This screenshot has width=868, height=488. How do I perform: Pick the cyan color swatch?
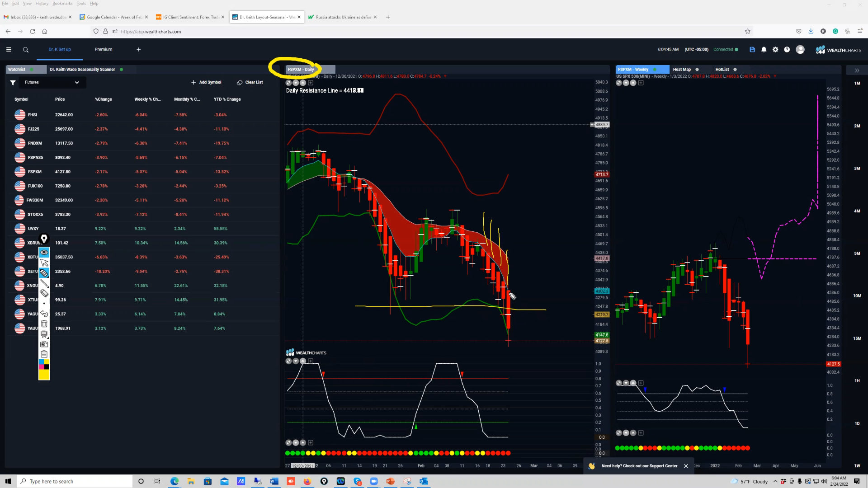(x=42, y=362)
